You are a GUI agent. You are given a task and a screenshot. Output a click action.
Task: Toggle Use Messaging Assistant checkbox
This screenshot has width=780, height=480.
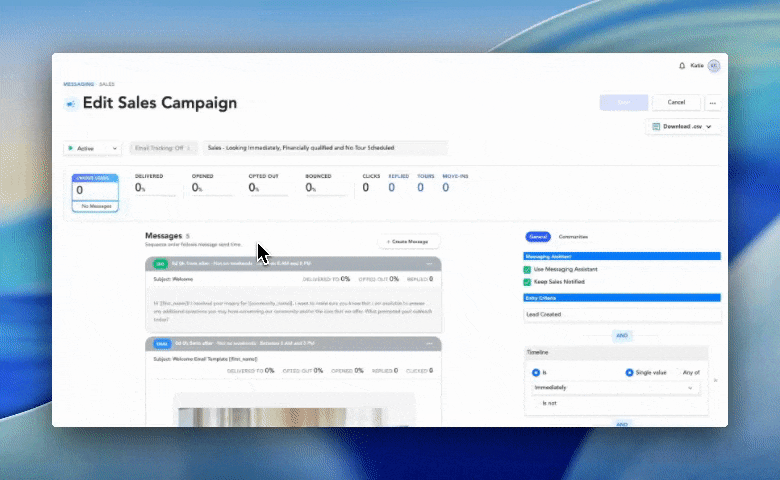(x=527, y=270)
